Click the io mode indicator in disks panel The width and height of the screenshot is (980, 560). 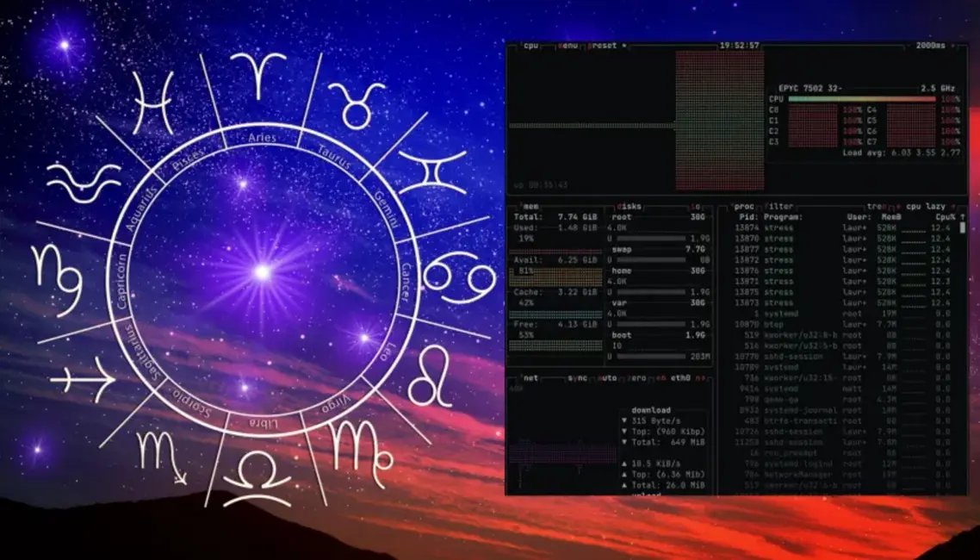coord(697,207)
